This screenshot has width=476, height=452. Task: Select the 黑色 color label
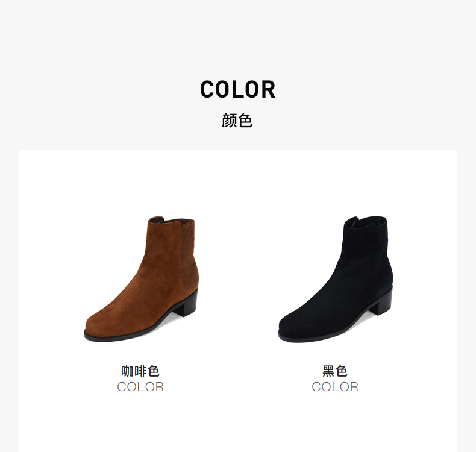coord(335,371)
